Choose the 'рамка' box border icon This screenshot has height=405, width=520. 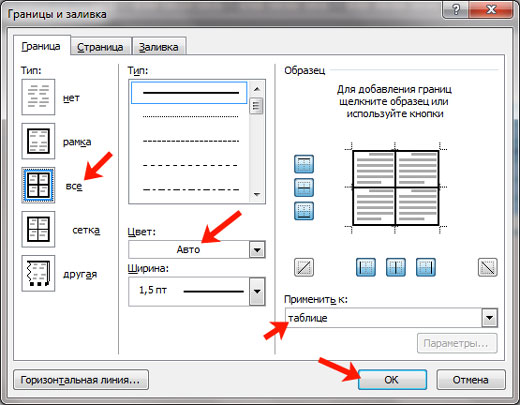click(38, 141)
